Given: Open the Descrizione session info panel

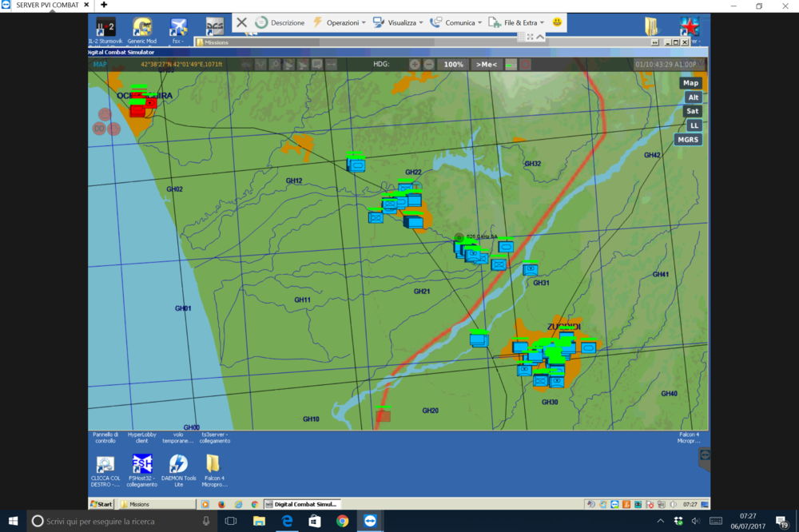Looking at the screenshot, I should coord(280,22).
